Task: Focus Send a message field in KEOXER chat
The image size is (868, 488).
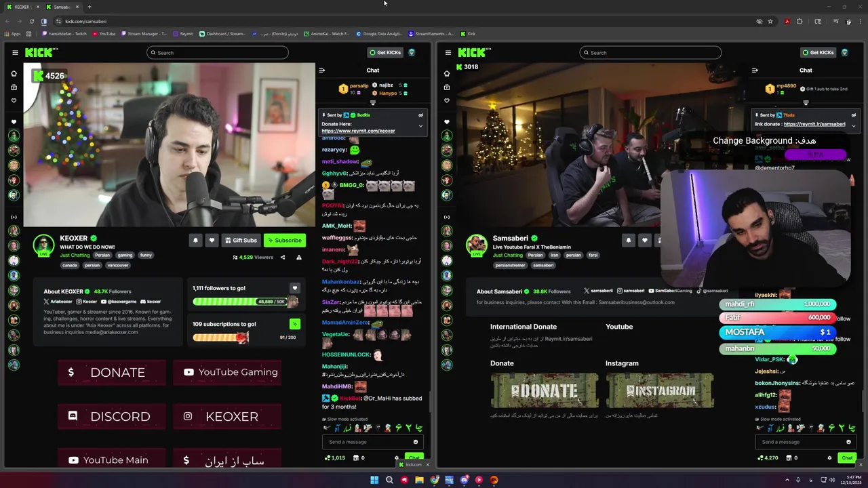Action: tap(372, 442)
